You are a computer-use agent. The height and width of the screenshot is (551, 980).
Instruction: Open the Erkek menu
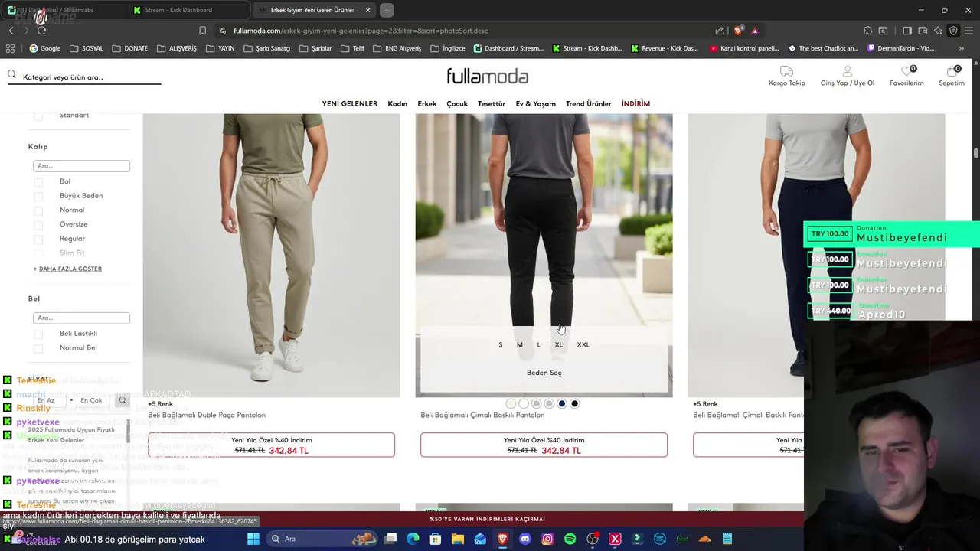coord(426,103)
